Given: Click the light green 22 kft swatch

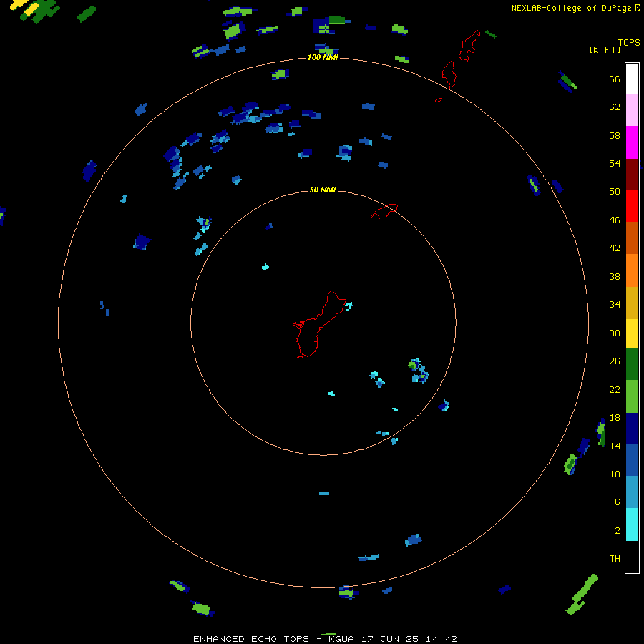Looking at the screenshot, I should point(632,396).
